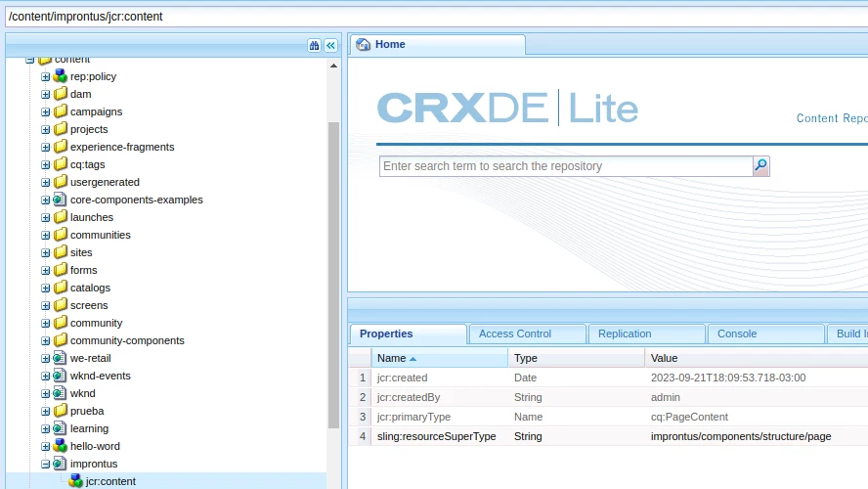Select the jcr:createdBy property row
The width and height of the screenshot is (868, 489).
click(608, 397)
